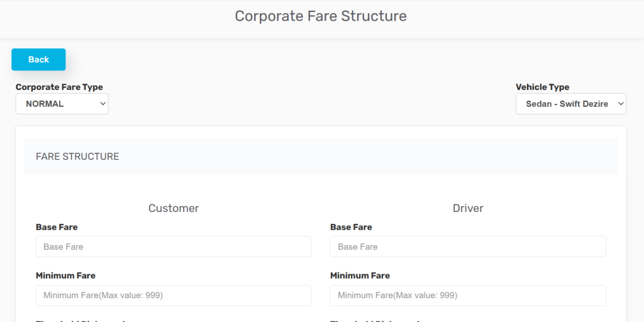Click the Customer column heading
This screenshot has height=322, width=644.
click(174, 208)
